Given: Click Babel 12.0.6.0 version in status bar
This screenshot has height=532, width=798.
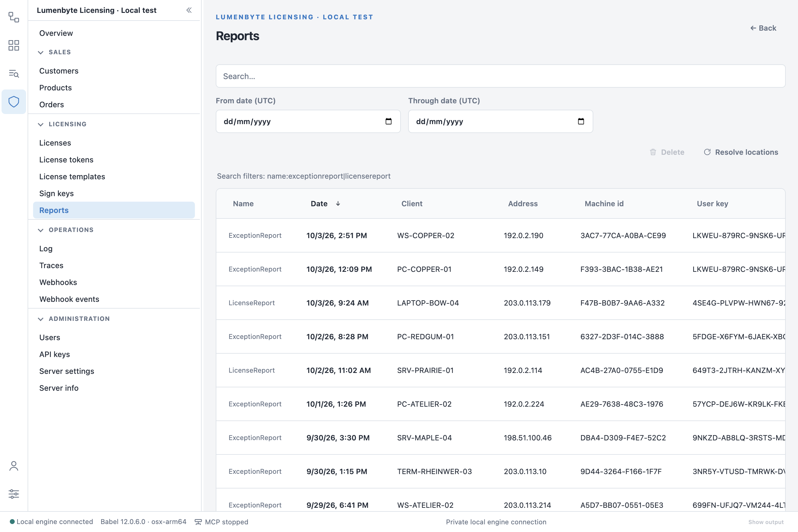Looking at the screenshot, I should click(x=143, y=522).
